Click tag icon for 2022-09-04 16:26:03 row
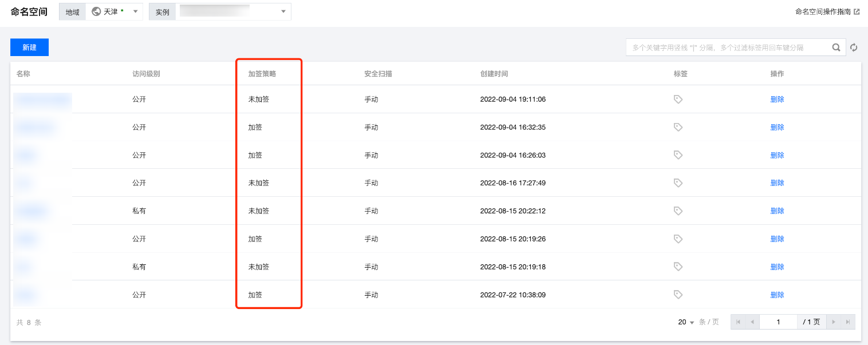Viewport: 868px width, 345px height. [678, 155]
